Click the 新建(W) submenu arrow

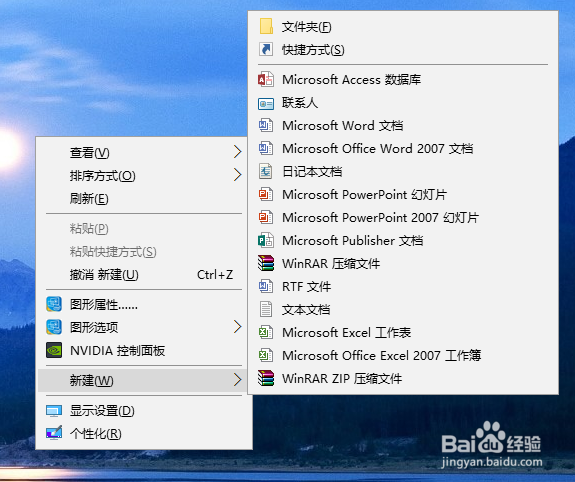(238, 380)
